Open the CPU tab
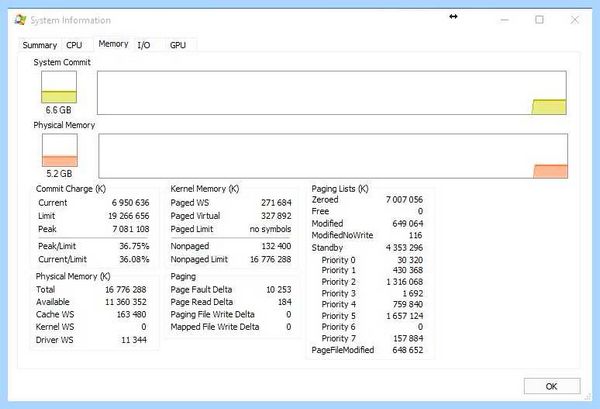 (74, 45)
